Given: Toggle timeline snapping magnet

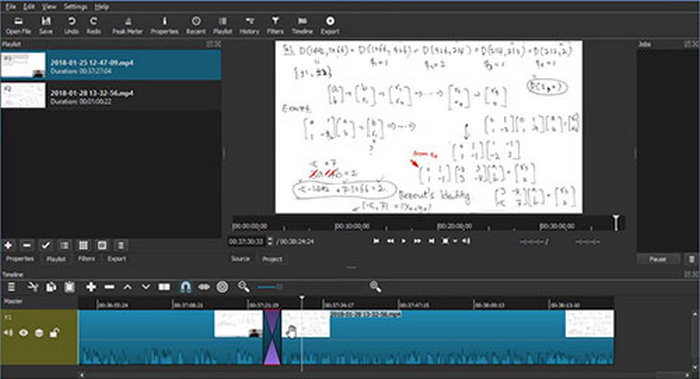Looking at the screenshot, I should (186, 287).
